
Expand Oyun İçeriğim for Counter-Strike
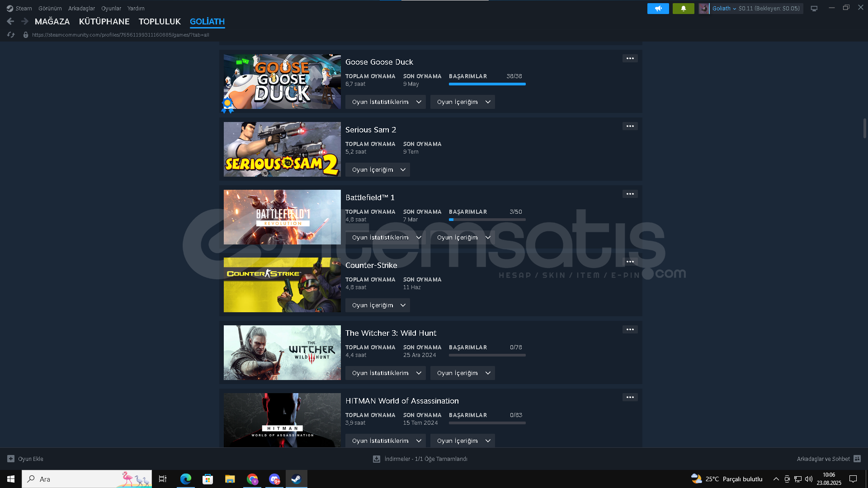tap(377, 305)
